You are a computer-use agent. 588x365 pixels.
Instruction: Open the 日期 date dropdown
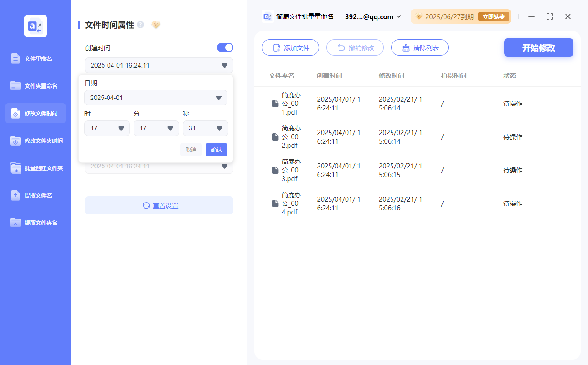click(x=156, y=98)
